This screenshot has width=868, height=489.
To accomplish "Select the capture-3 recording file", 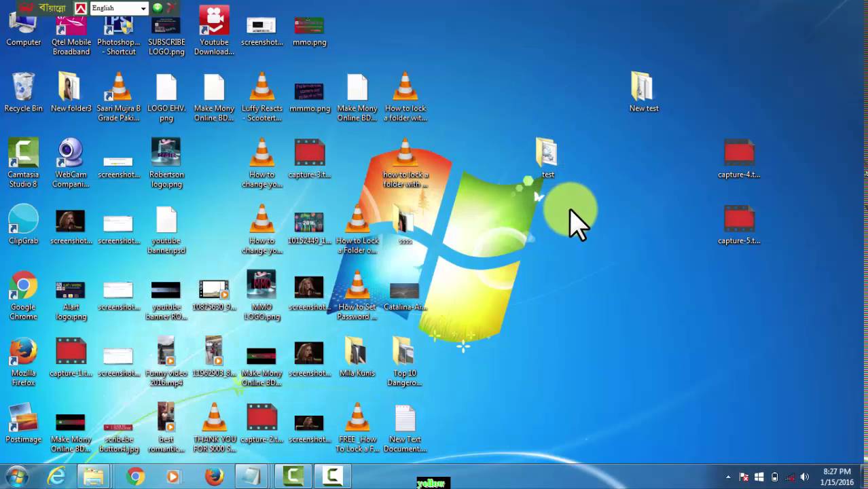I will pyautogui.click(x=309, y=158).
